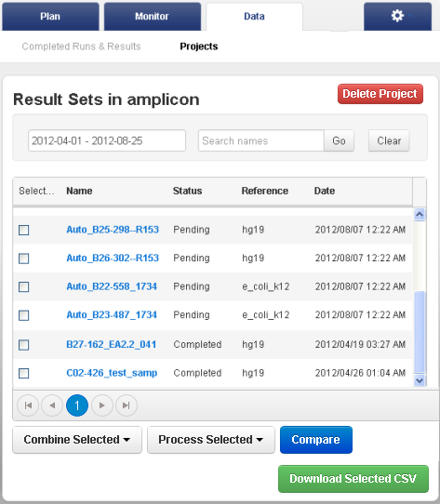The image size is (440, 504).
Task: Open Completed Runs & Results subtab
Action: [x=81, y=46]
